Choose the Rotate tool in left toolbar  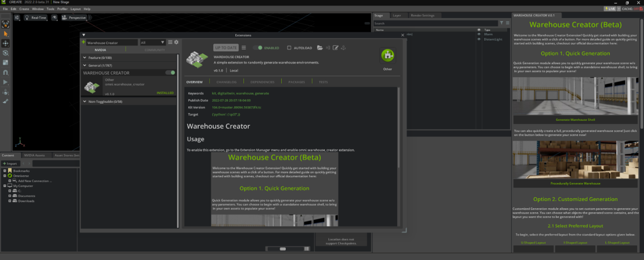tap(5, 53)
